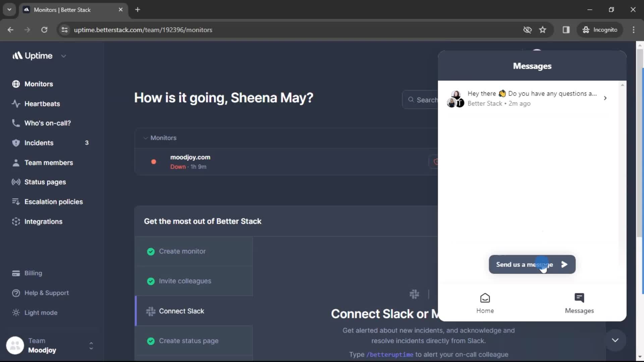This screenshot has width=644, height=362.
Task: Open the Monitors sidebar item
Action: 39,84
